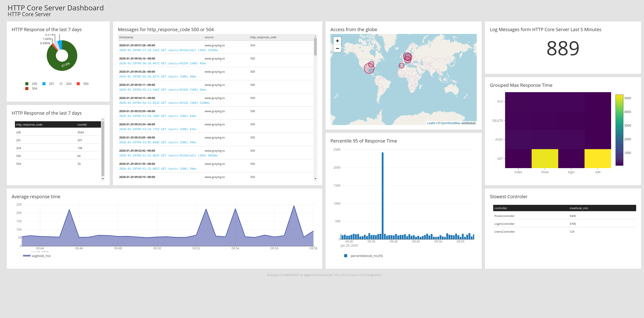Sort messages by the timestamp column

coord(126,37)
